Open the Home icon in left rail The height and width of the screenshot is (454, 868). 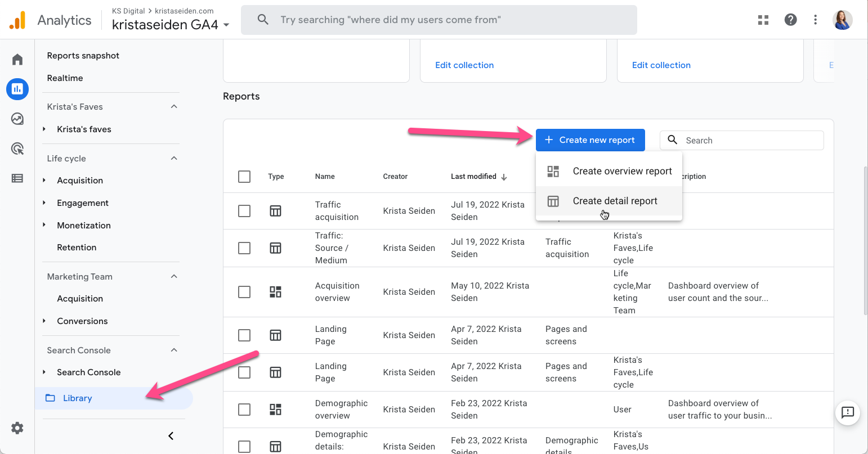click(x=17, y=59)
